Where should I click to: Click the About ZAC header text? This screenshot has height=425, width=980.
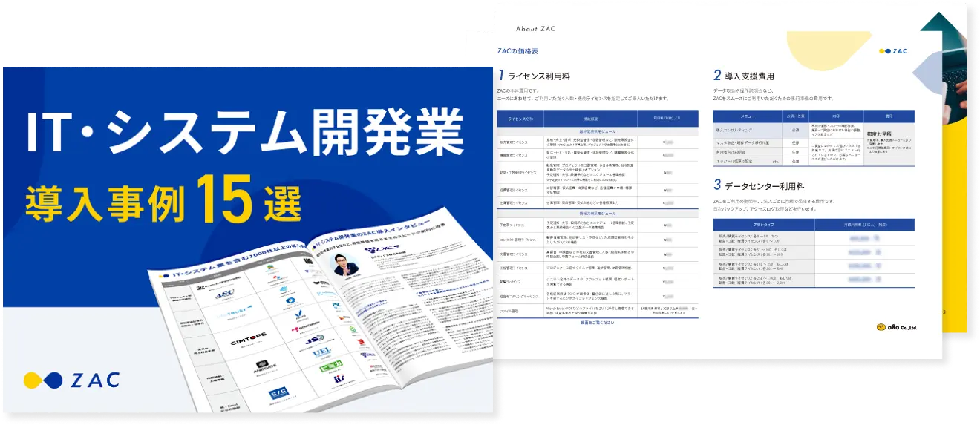pyautogui.click(x=535, y=29)
